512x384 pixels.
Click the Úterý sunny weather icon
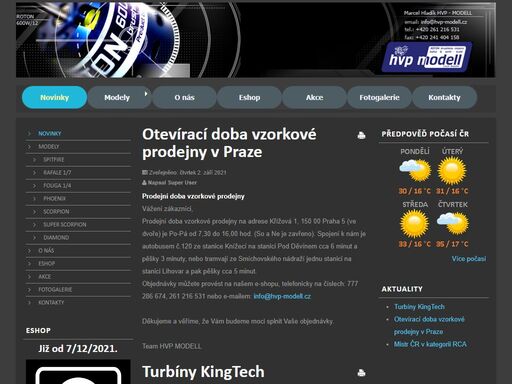point(452,170)
